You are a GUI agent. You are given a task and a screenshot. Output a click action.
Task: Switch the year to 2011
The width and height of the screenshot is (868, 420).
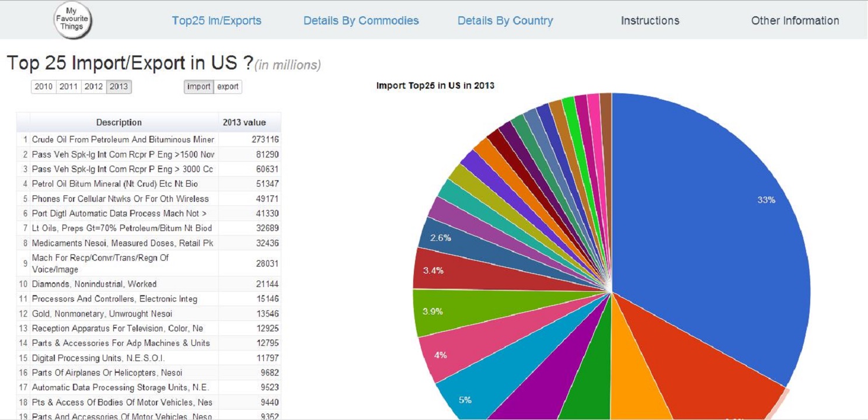[x=68, y=87]
